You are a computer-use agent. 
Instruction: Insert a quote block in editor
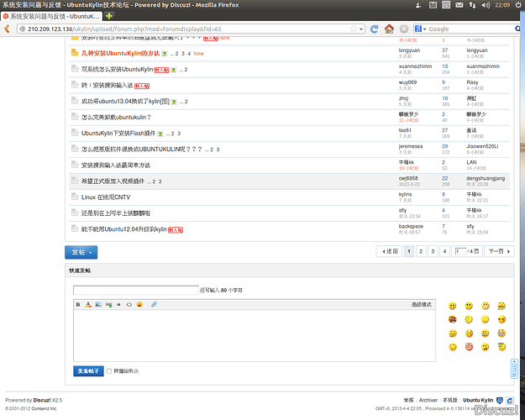pos(118,304)
